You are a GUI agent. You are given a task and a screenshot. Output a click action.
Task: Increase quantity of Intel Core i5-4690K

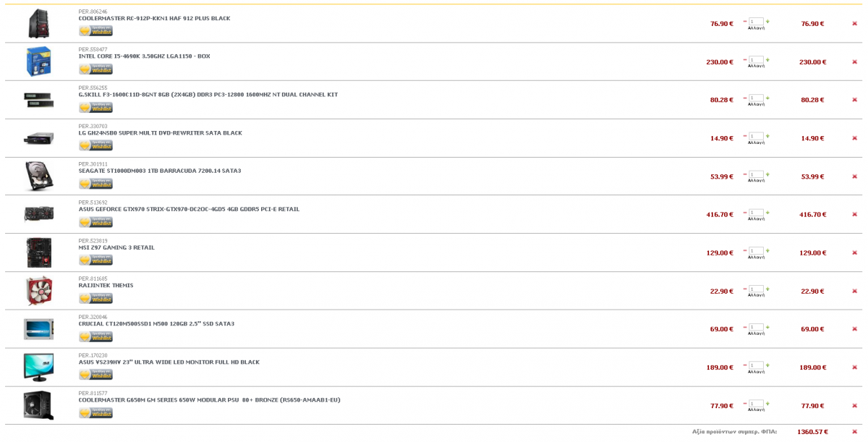coord(767,59)
